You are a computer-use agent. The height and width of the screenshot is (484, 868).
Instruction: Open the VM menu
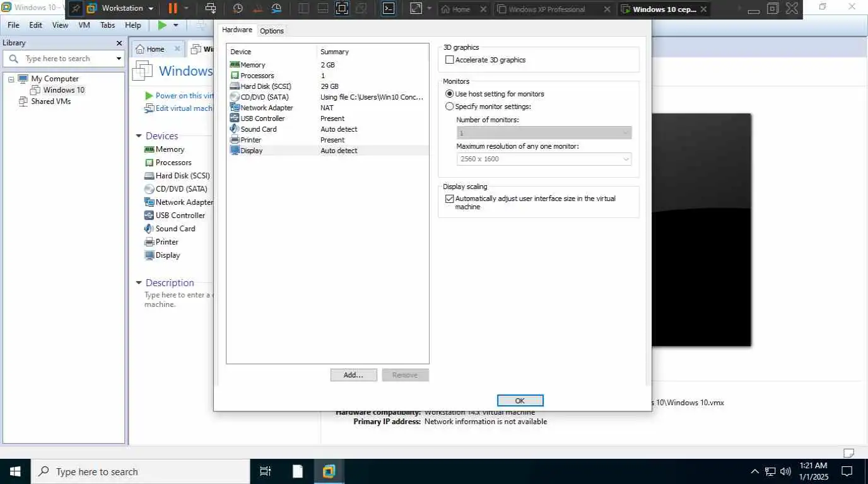pyautogui.click(x=84, y=25)
